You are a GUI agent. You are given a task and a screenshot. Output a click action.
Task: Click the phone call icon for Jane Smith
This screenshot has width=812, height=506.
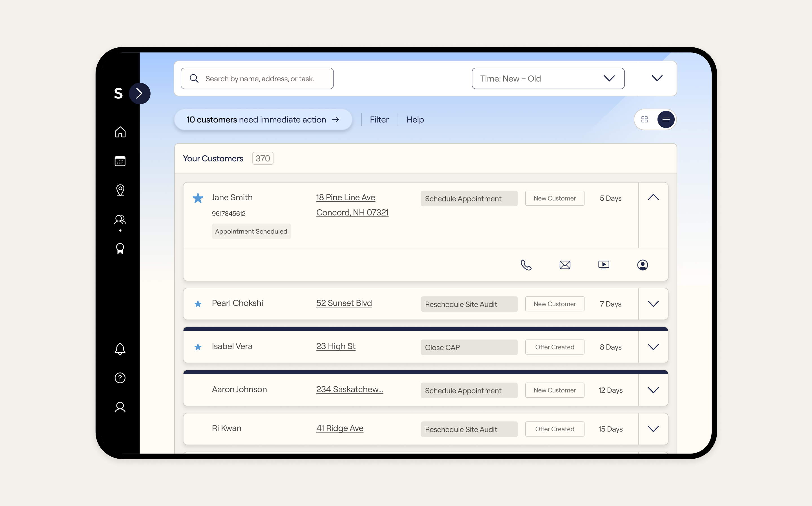click(526, 265)
